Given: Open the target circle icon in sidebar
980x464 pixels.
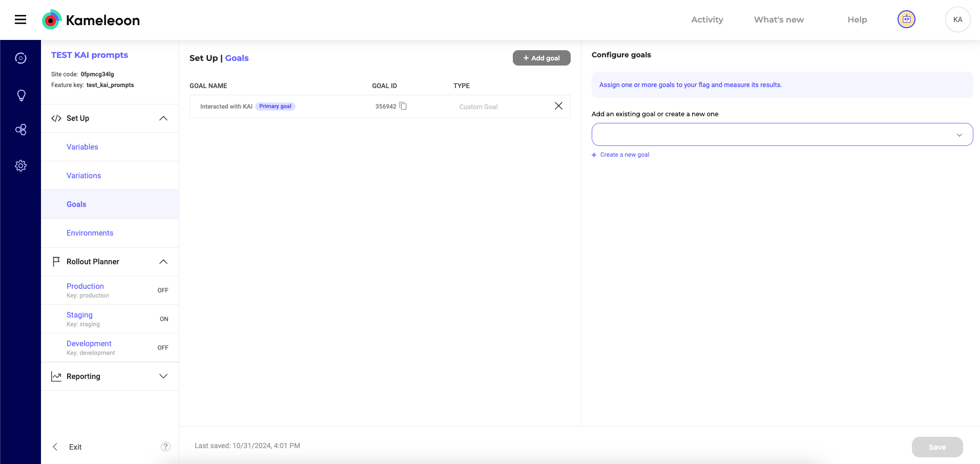Looking at the screenshot, I should [20, 58].
